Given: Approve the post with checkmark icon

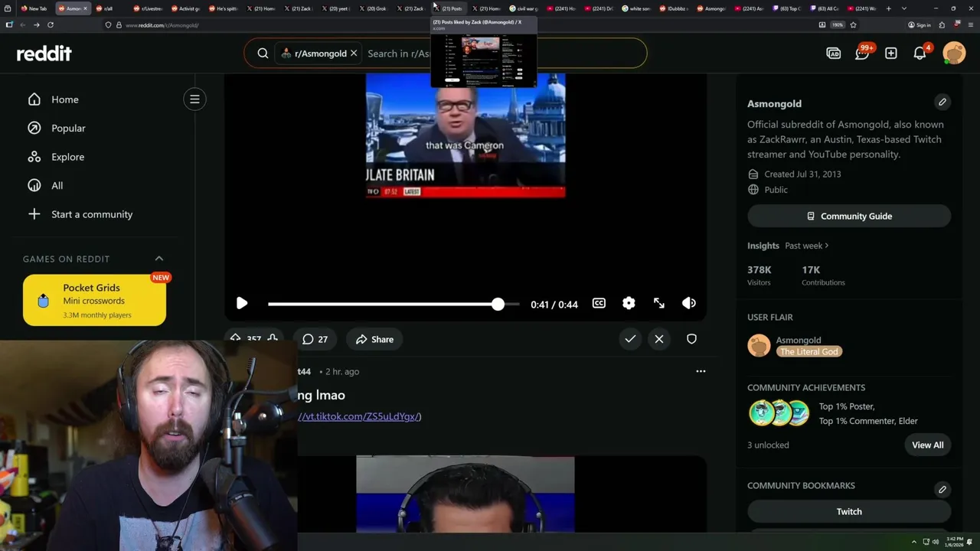Looking at the screenshot, I should (x=630, y=339).
